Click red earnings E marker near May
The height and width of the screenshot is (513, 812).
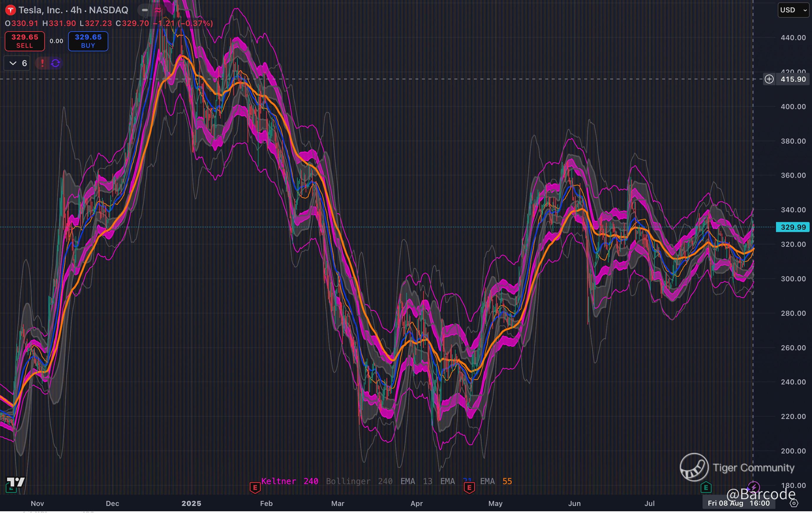pyautogui.click(x=469, y=487)
